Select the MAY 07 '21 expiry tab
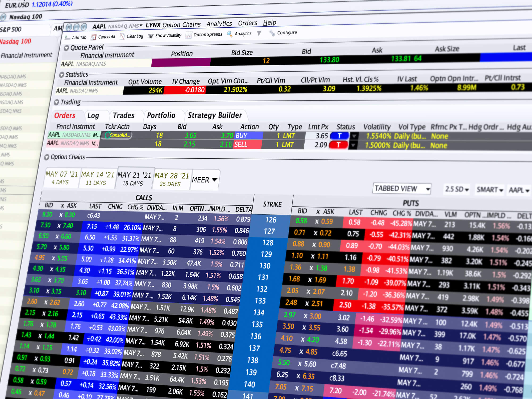 point(62,178)
